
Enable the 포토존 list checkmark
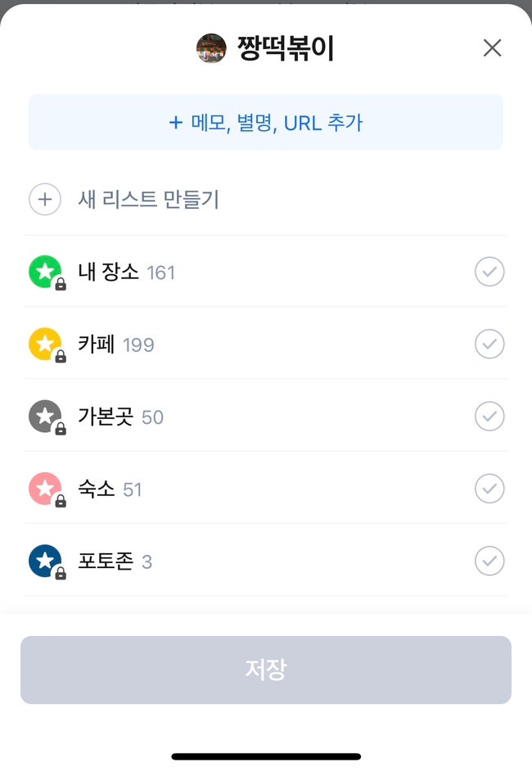click(x=489, y=561)
